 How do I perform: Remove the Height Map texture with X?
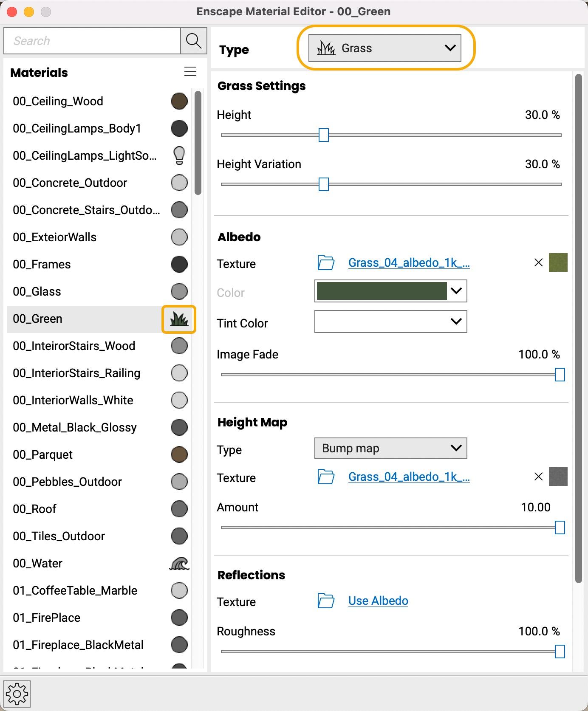click(x=538, y=477)
